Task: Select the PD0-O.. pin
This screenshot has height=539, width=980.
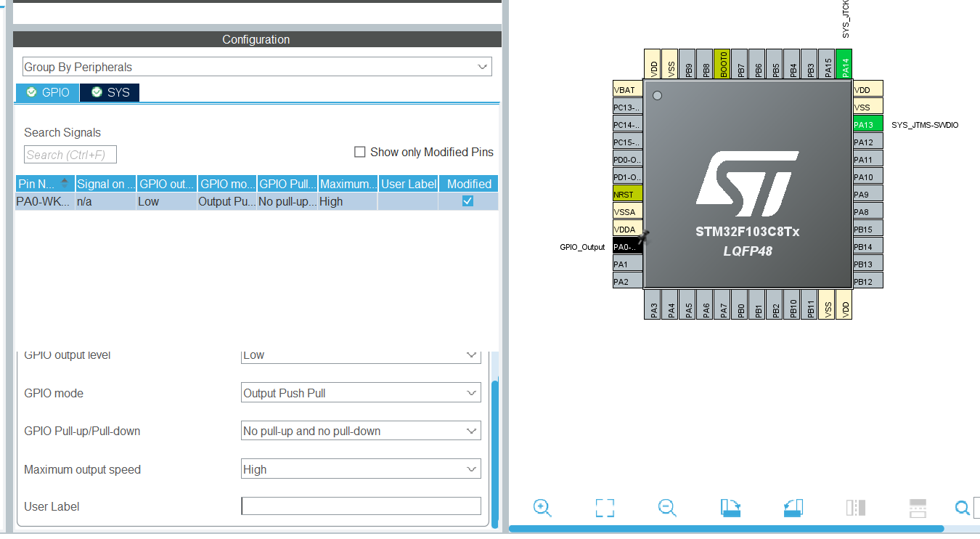Action: (x=628, y=159)
